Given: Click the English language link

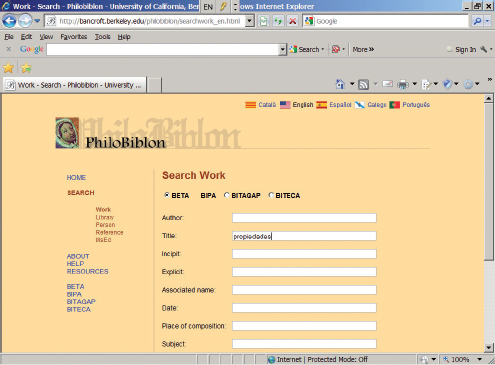Looking at the screenshot, I should [x=303, y=105].
